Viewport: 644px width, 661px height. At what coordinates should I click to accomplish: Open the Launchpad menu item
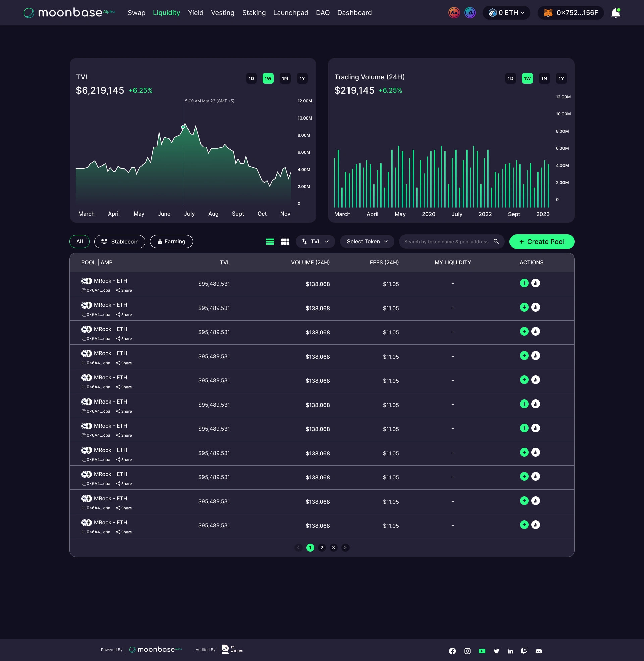coord(290,13)
